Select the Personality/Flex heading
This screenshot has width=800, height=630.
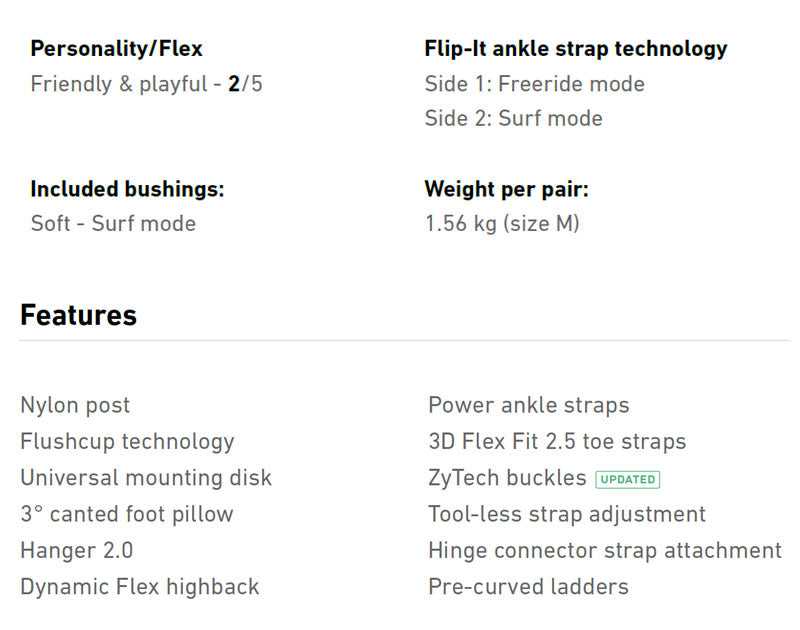[x=117, y=49]
